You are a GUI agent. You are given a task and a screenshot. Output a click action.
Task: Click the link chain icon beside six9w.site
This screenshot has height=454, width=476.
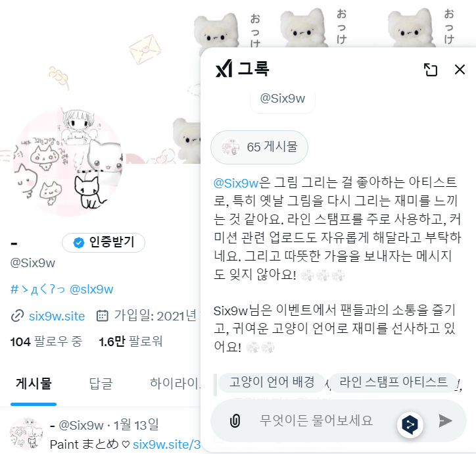pos(17,316)
